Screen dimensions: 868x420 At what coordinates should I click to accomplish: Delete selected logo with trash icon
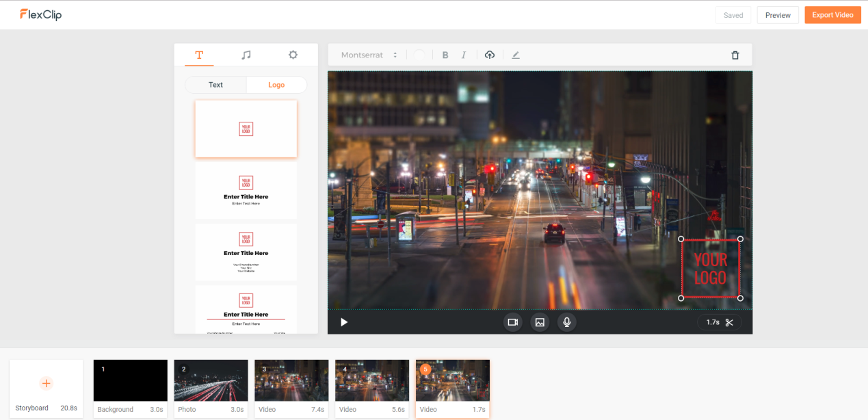[x=735, y=55]
